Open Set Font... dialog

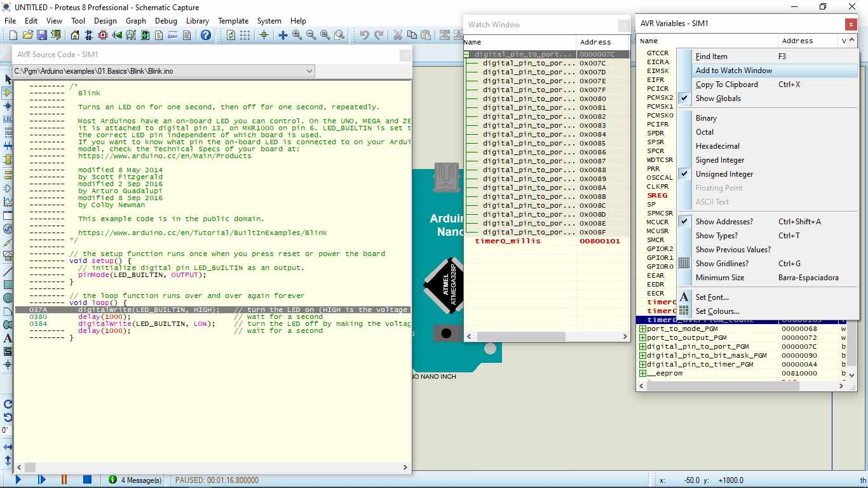768,297
